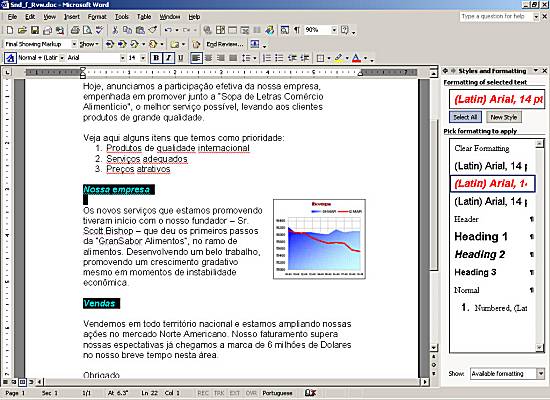550x400 pixels.
Task: Toggle Bold formatting
Action: (156, 58)
